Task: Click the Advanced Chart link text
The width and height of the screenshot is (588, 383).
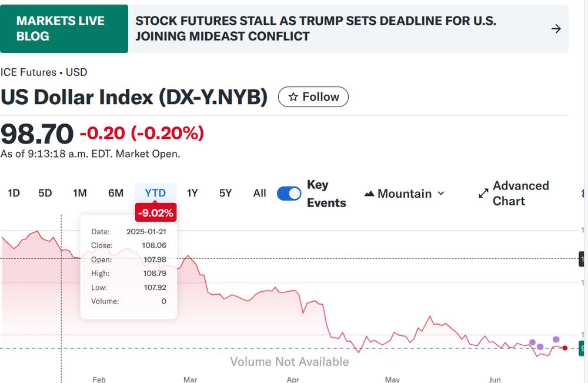Action: (520, 194)
